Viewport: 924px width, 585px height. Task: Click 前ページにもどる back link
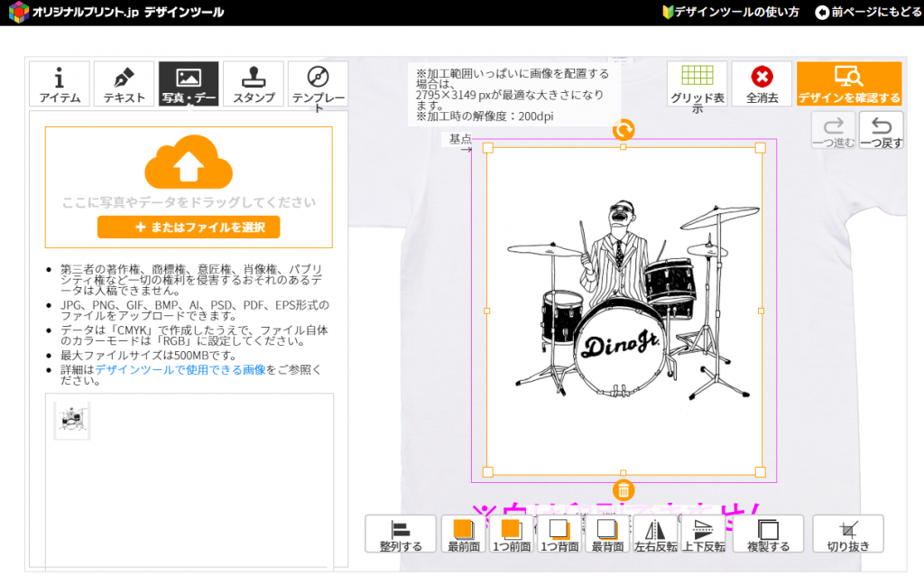coord(868,12)
